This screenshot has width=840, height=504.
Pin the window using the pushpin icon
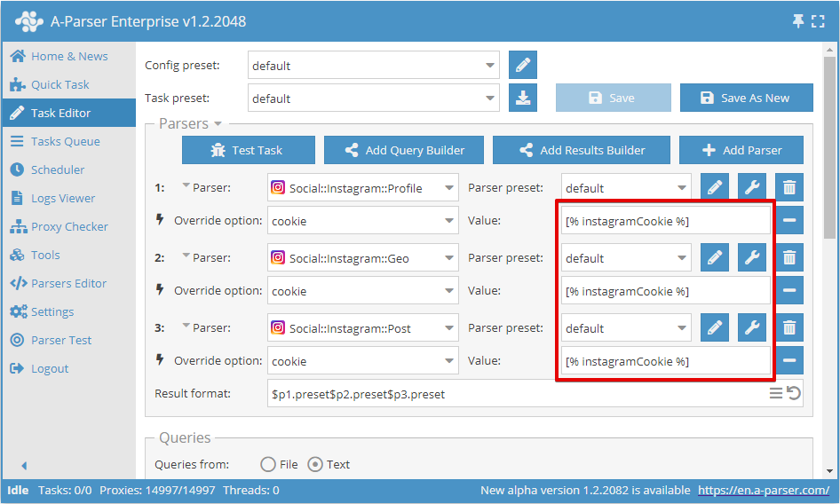coord(797,21)
